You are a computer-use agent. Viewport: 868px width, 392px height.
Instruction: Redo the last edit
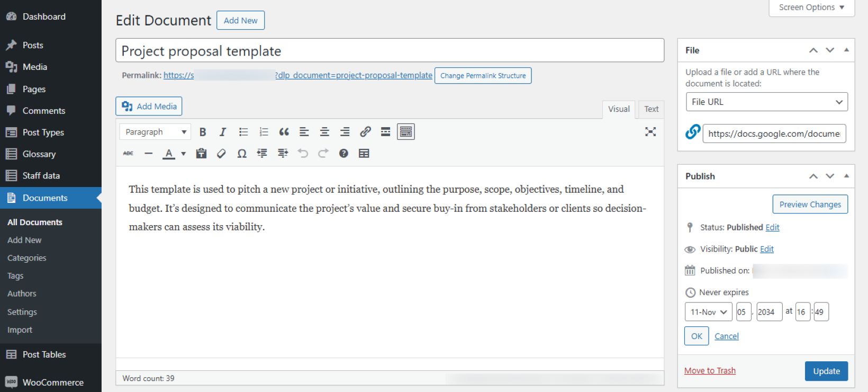pos(323,154)
